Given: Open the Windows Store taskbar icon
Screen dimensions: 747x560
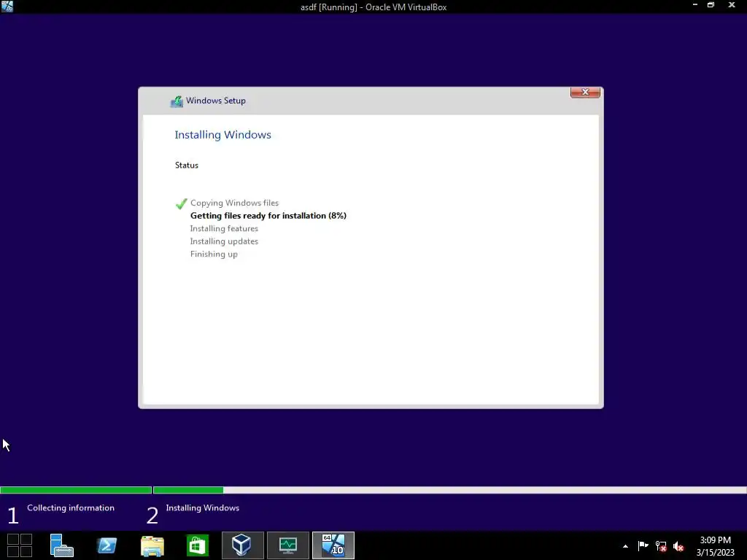Looking at the screenshot, I should pyautogui.click(x=197, y=545).
